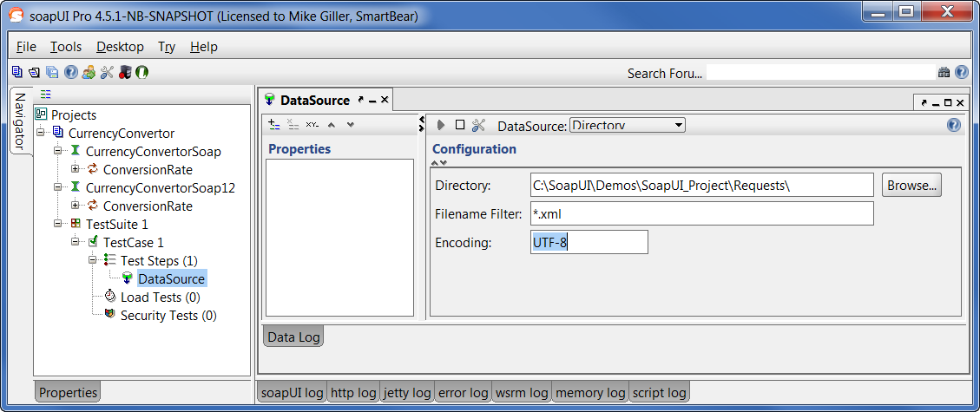Open the Properties tab at bottom left

(68, 393)
